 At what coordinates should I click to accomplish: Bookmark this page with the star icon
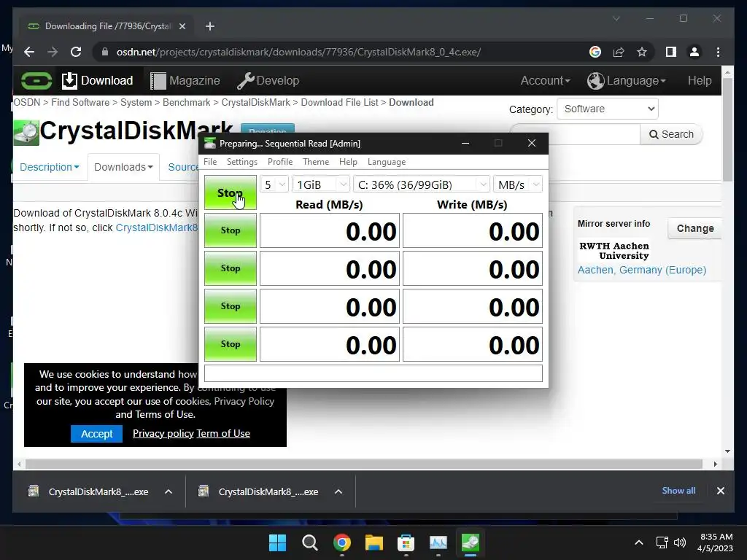click(x=642, y=52)
